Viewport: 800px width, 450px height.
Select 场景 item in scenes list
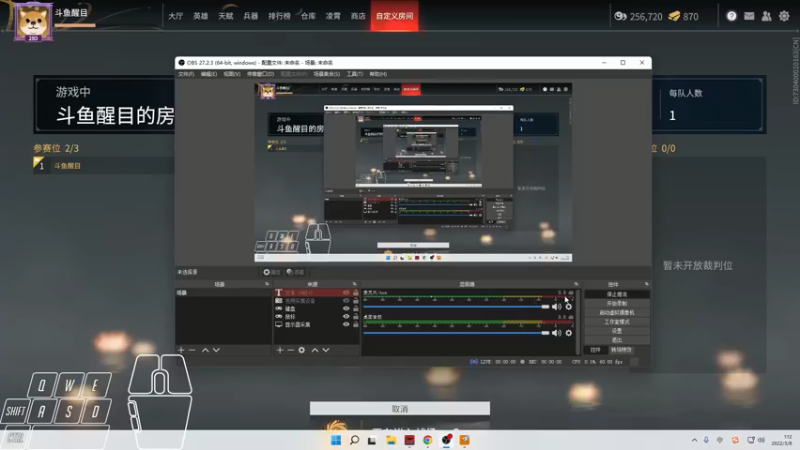pos(223,293)
